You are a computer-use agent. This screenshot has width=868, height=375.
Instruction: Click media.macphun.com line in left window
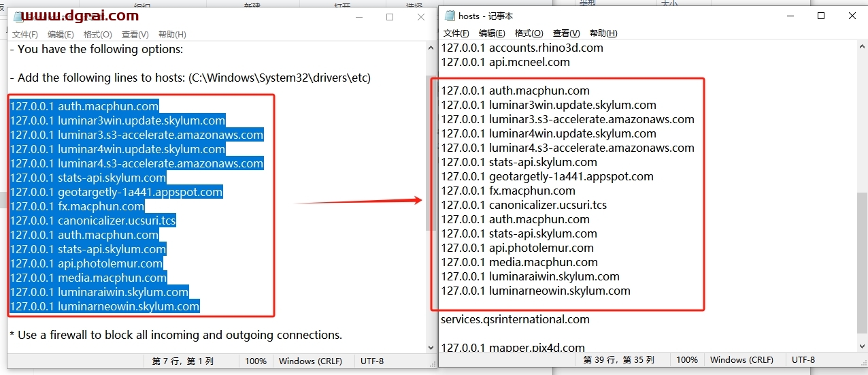pos(88,278)
